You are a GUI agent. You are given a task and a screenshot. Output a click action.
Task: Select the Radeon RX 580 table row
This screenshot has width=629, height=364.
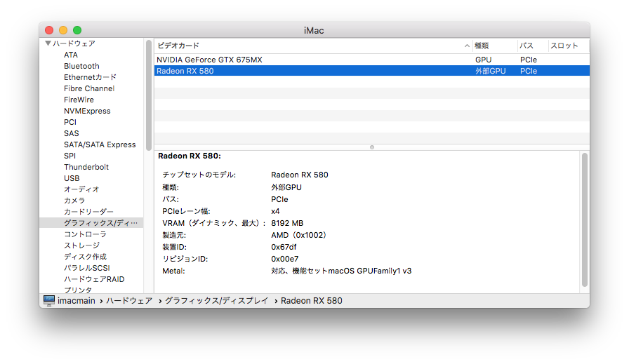(x=372, y=71)
